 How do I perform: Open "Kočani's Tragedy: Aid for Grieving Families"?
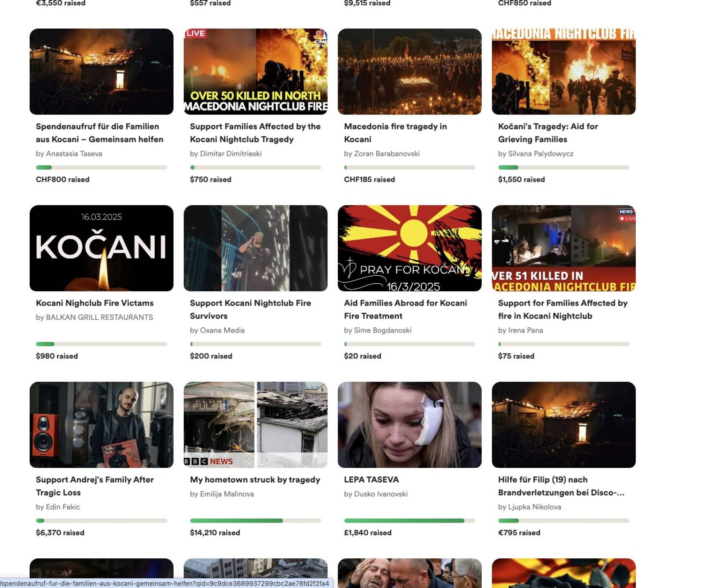548,133
